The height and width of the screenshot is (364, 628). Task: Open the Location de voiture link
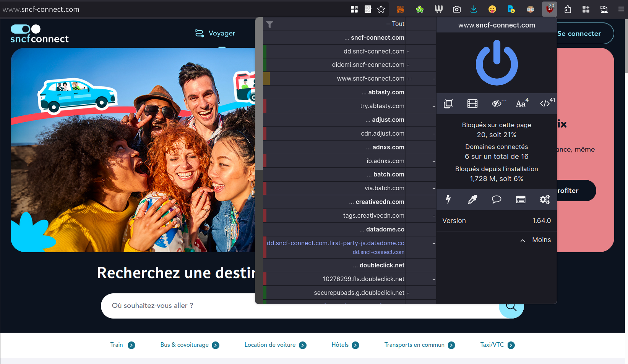pos(275,345)
